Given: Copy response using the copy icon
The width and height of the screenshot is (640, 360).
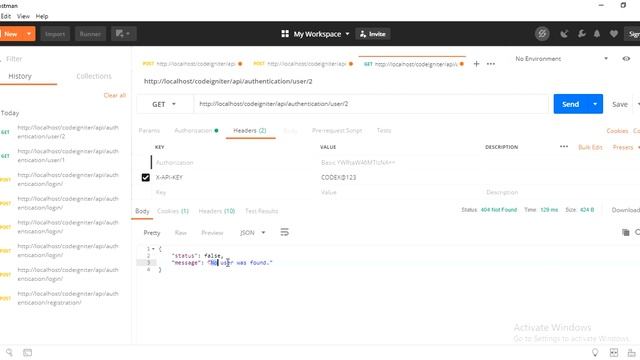Looking at the screenshot, I should pyautogui.click(x=625, y=232).
